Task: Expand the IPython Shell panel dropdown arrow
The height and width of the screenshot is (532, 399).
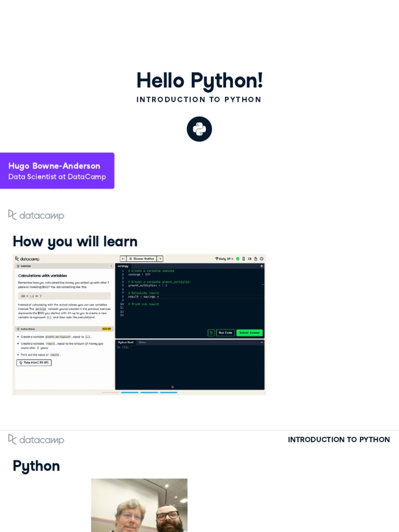Action: [262, 342]
